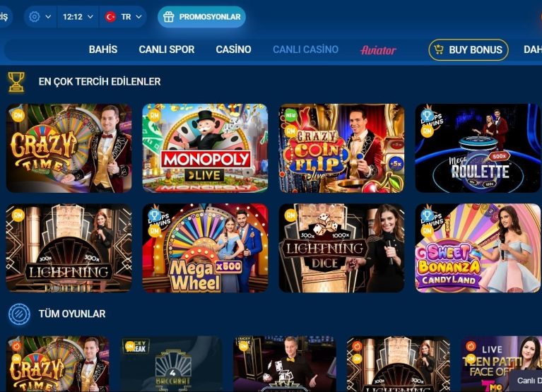
Task: Click the Drops & Wins badge on Mega Roulette
Action: point(431,117)
